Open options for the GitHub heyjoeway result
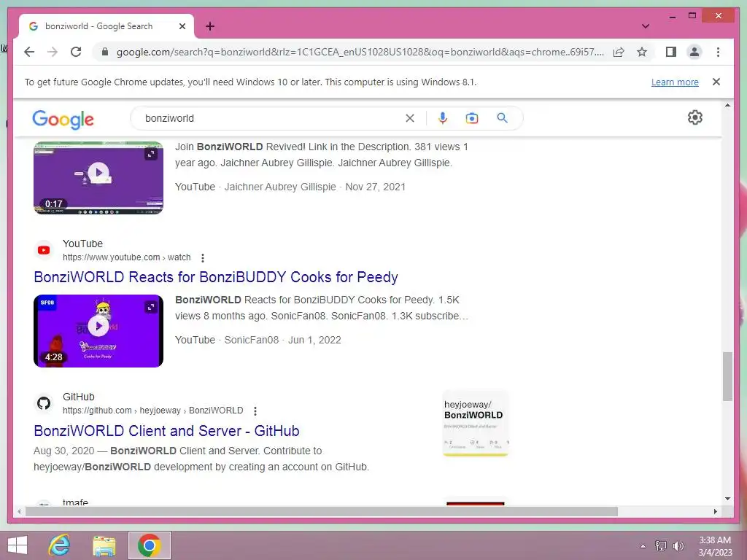This screenshot has height=560, width=747. (x=255, y=411)
